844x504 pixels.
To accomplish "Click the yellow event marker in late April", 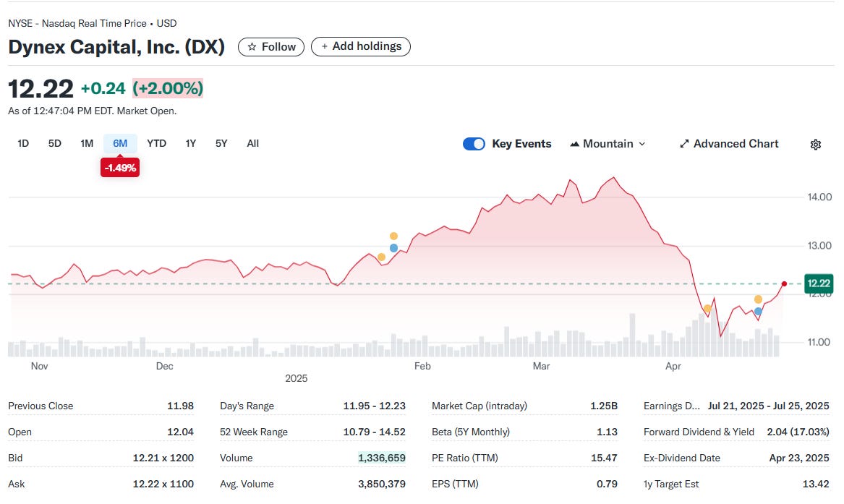I will click(758, 299).
